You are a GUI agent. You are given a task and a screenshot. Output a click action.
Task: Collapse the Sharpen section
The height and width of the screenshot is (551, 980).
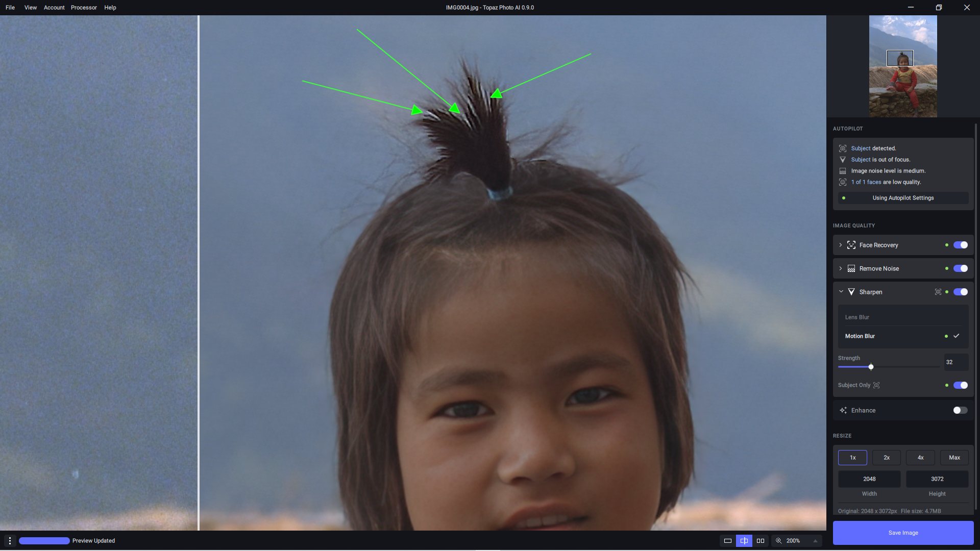click(841, 292)
